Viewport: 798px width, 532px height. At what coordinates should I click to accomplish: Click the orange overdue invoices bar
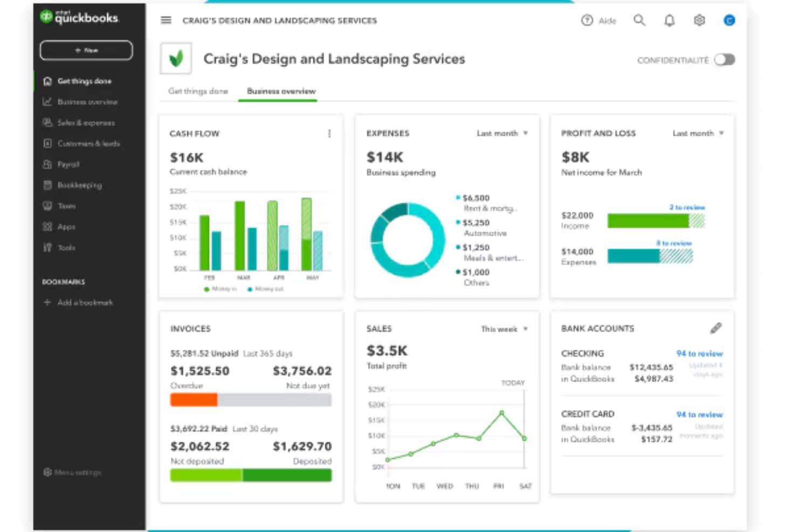coord(194,399)
